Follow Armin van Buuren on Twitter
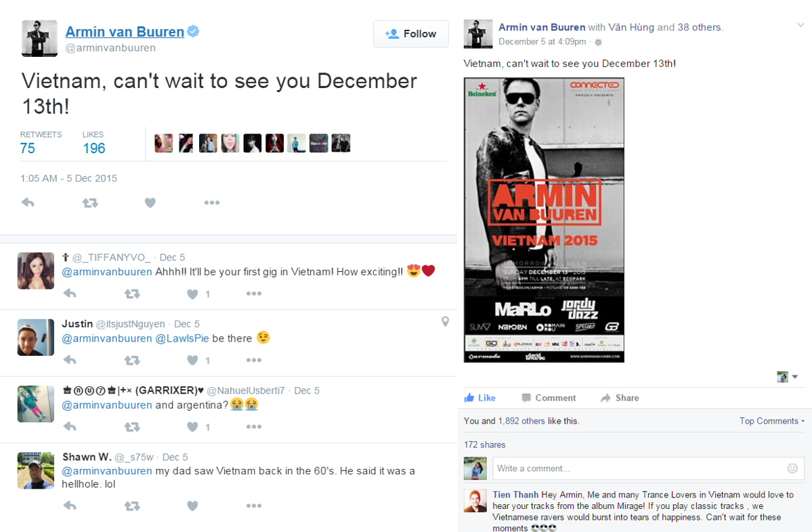This screenshot has height=532, width=812. 410,34
